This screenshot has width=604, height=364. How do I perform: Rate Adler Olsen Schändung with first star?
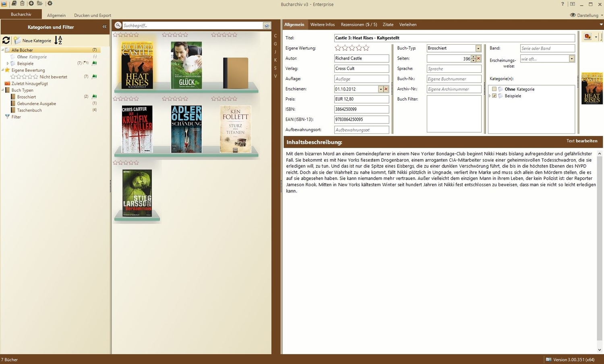[165, 99]
